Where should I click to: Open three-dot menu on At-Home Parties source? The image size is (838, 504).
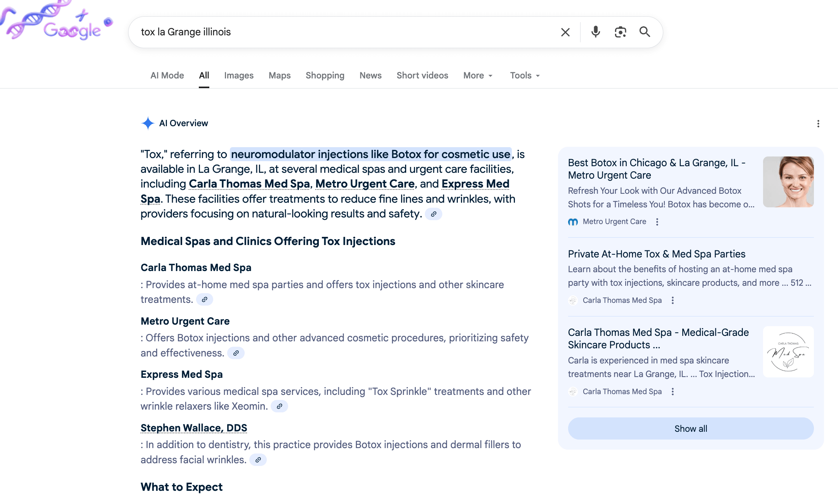point(673,301)
